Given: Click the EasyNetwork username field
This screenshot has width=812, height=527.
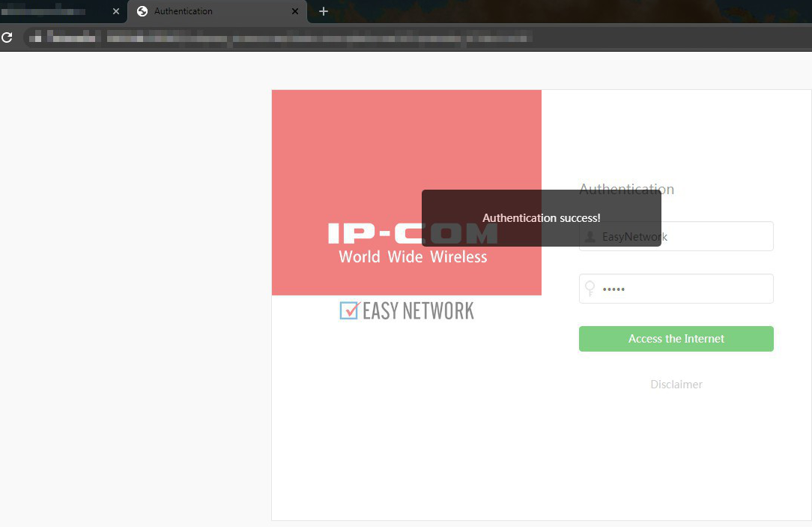Looking at the screenshot, I should (x=676, y=236).
